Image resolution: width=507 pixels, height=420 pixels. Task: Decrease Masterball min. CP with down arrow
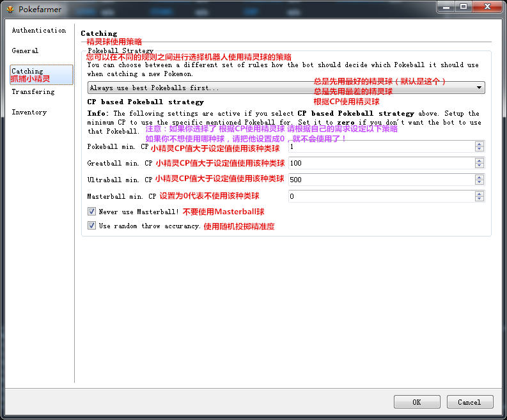click(x=480, y=199)
